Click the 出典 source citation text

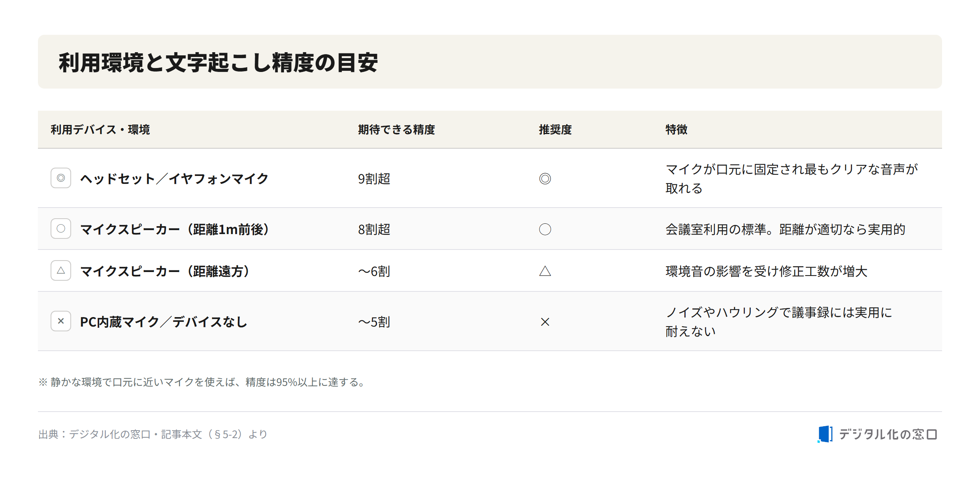point(153,434)
